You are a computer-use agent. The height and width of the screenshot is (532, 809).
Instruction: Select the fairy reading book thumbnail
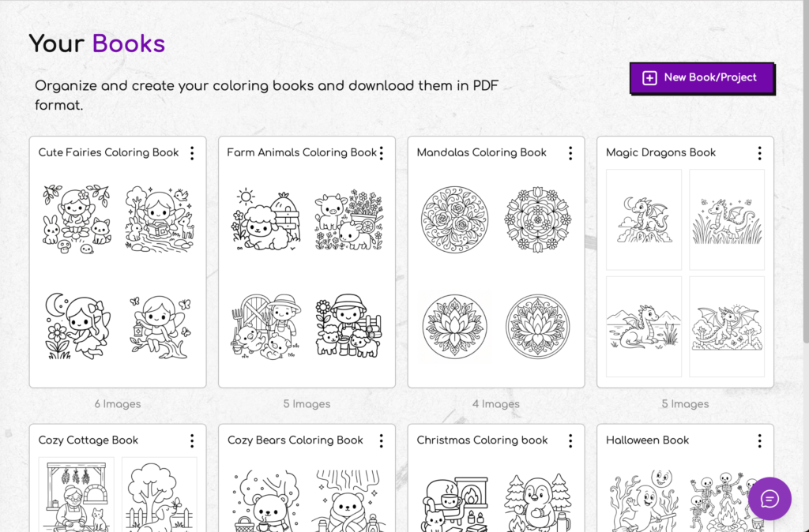click(160, 219)
